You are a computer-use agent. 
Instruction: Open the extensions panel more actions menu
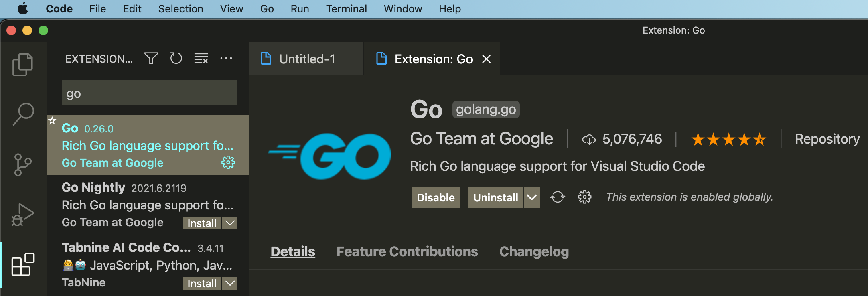click(226, 59)
